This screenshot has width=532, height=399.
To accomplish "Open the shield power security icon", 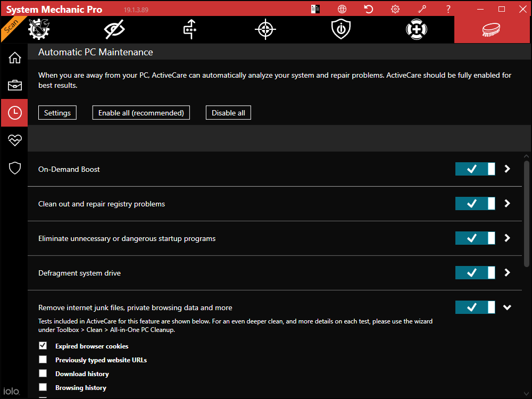I will tap(341, 29).
